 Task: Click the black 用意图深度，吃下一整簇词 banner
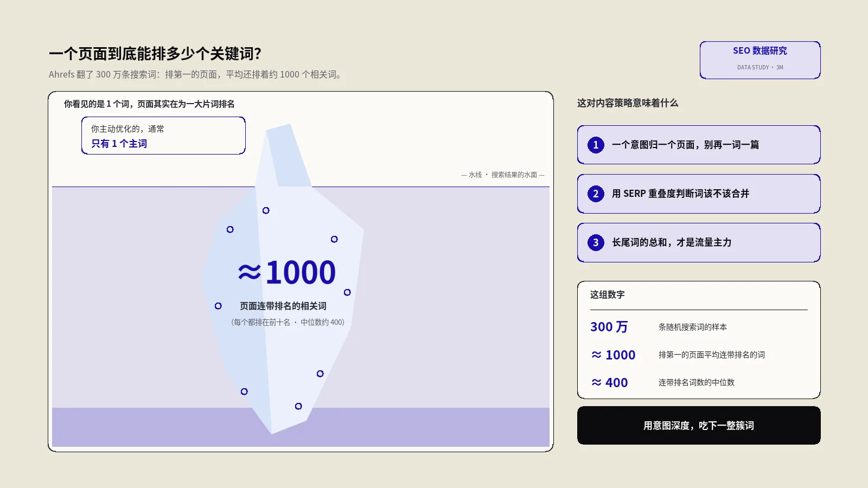point(699,426)
